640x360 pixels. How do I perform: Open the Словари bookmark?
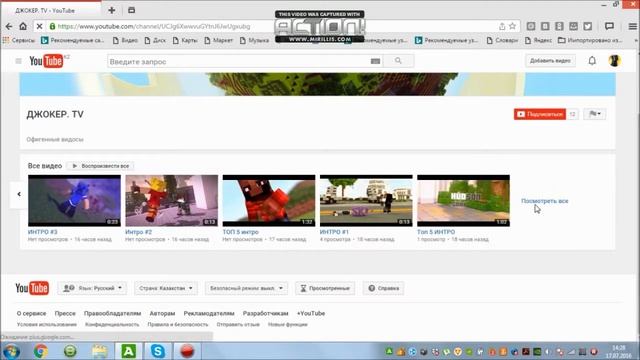(x=502, y=40)
